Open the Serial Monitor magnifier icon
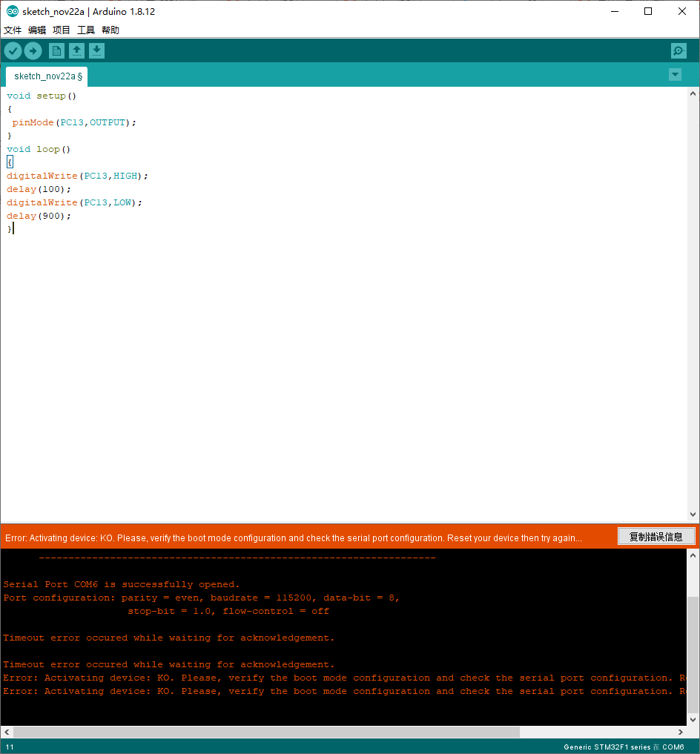The width and height of the screenshot is (700, 754). tap(678, 50)
